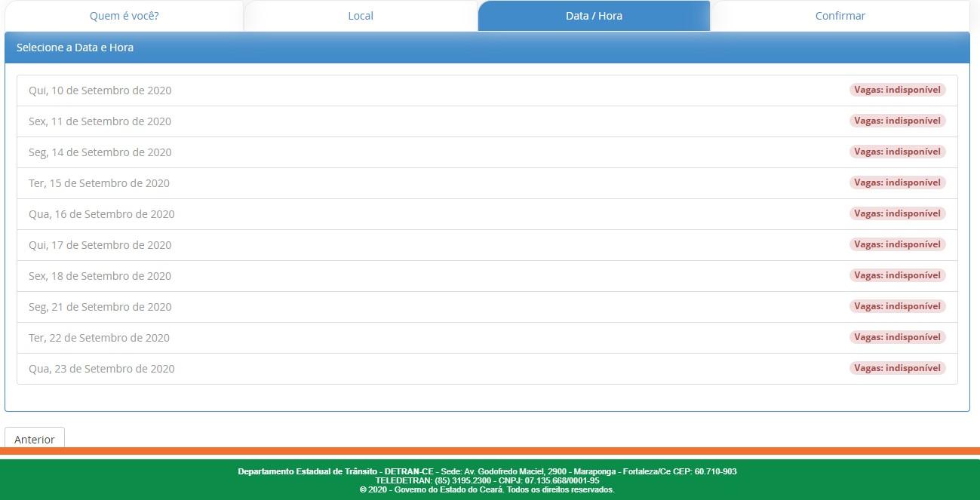This screenshot has width=980, height=500.
Task: Select Qua, 23 de Setembro de 2020
Action: pos(102,369)
